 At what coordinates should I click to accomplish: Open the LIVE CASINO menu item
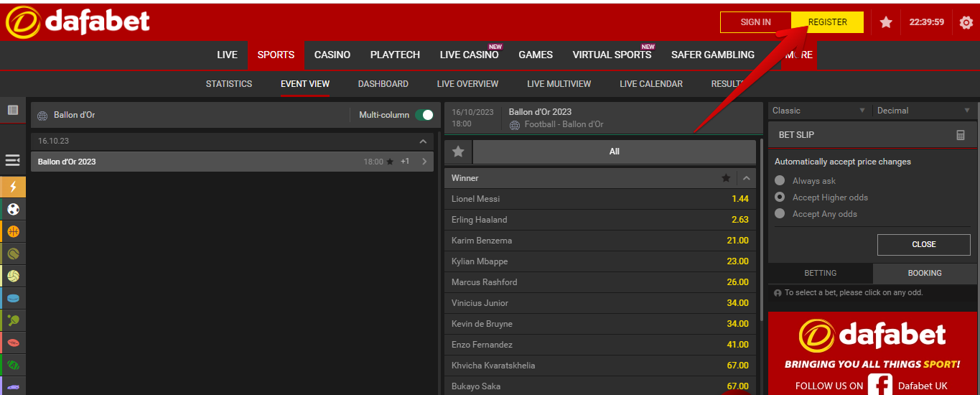click(469, 55)
